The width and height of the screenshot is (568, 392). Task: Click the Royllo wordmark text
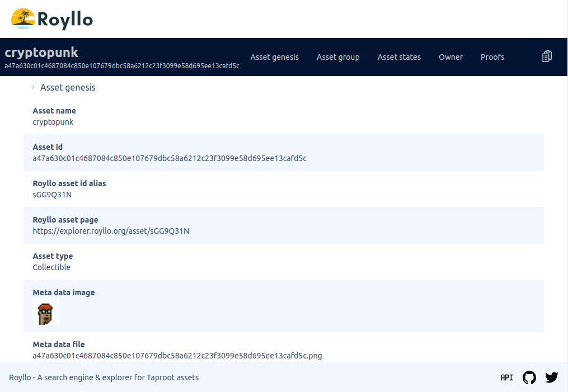[x=65, y=20]
